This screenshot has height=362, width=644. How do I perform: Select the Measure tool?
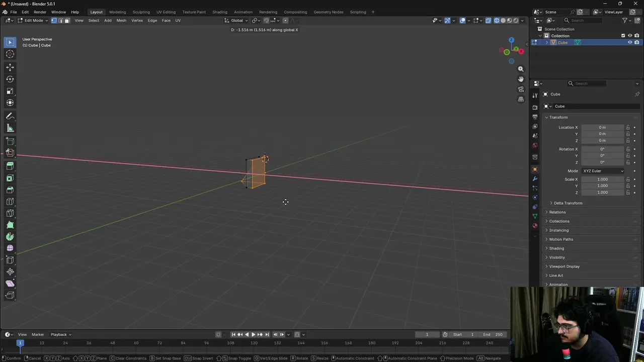(x=10, y=128)
